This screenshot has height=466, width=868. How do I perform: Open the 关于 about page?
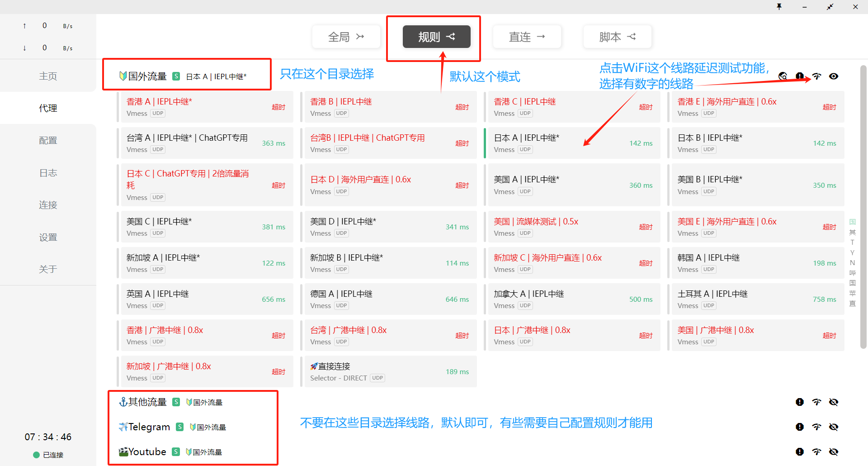click(x=48, y=269)
